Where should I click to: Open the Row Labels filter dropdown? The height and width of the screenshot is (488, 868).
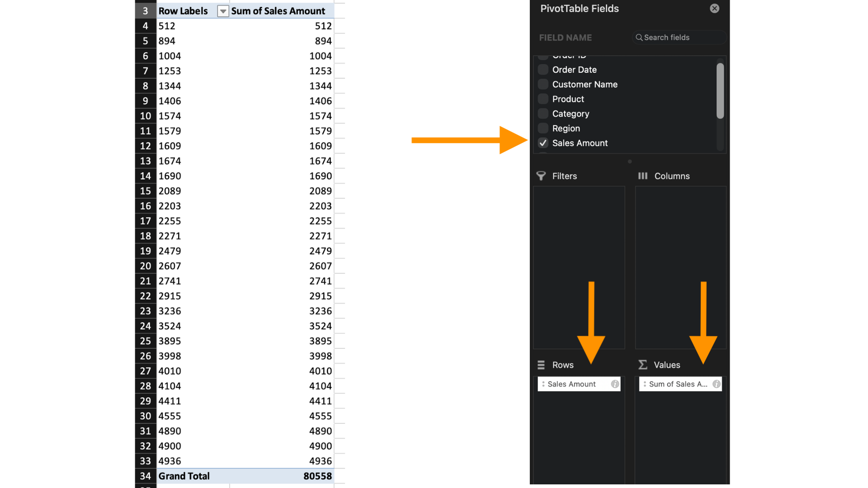(x=223, y=11)
